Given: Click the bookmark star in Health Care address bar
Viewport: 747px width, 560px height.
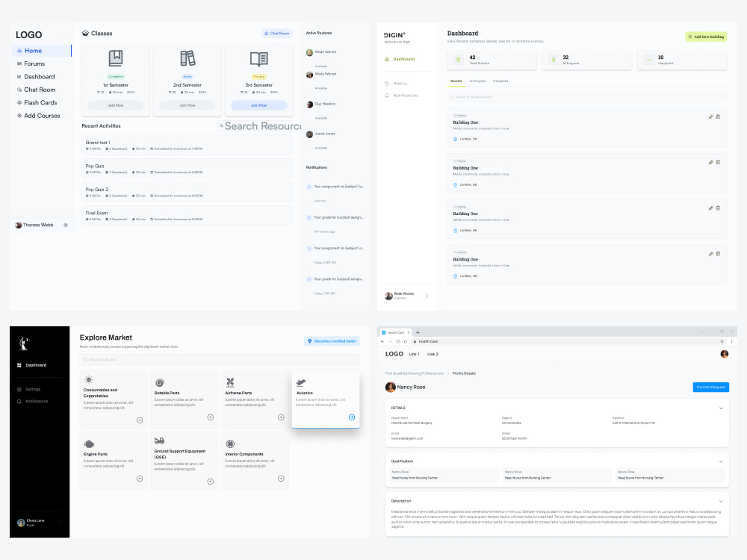Looking at the screenshot, I should 722,341.
